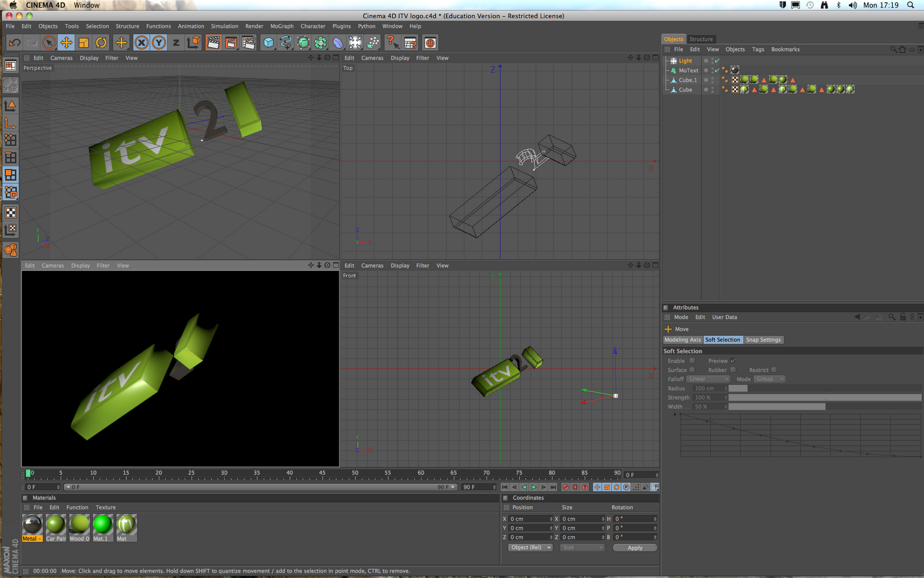Go to the start of animation

pos(505,487)
